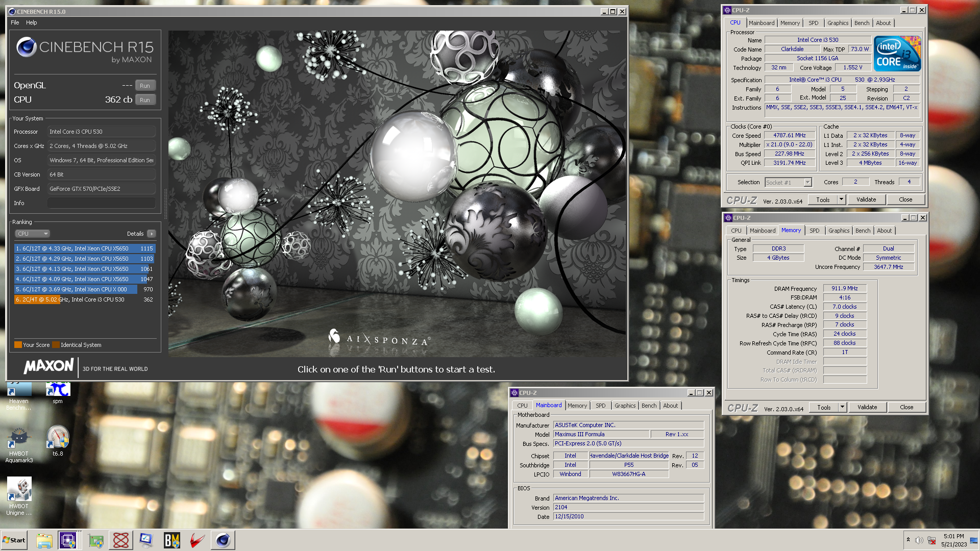
Task: Switch to CPU-Z taskbar button
Action: point(68,540)
